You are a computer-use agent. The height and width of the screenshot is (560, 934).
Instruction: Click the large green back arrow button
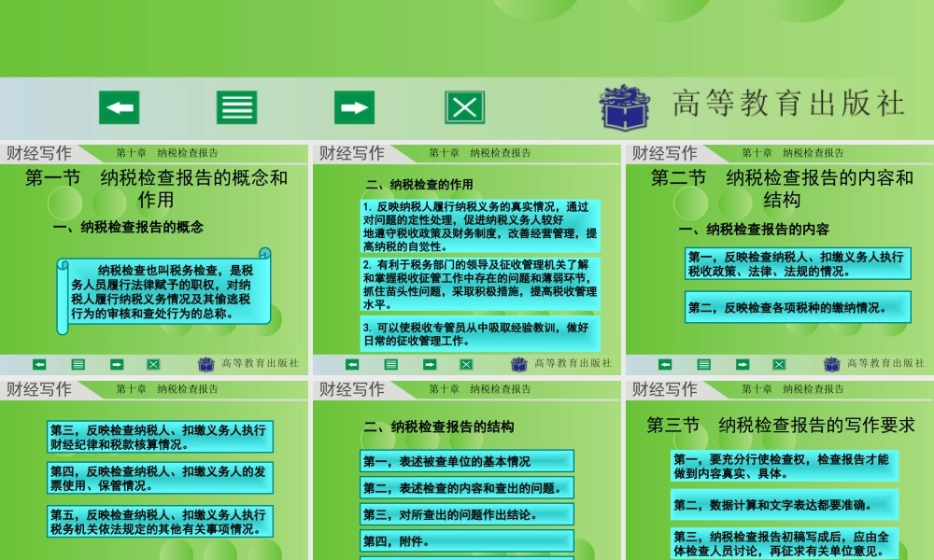coord(120,107)
